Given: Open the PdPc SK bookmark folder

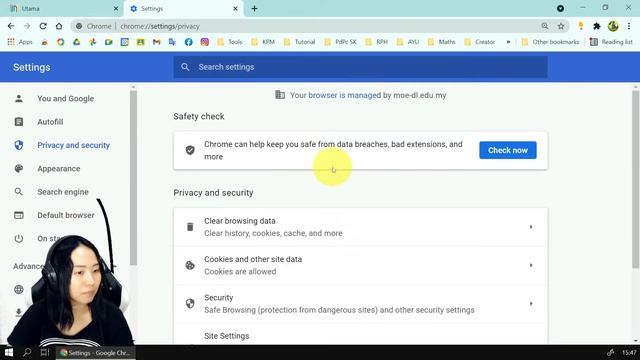Looking at the screenshot, I should coord(340,42).
